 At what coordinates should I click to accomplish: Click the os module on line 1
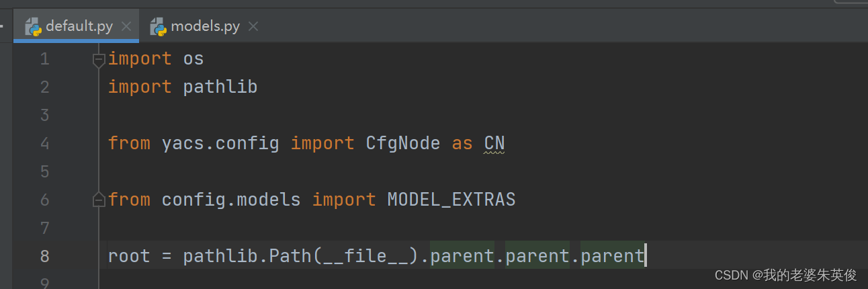pos(193,59)
